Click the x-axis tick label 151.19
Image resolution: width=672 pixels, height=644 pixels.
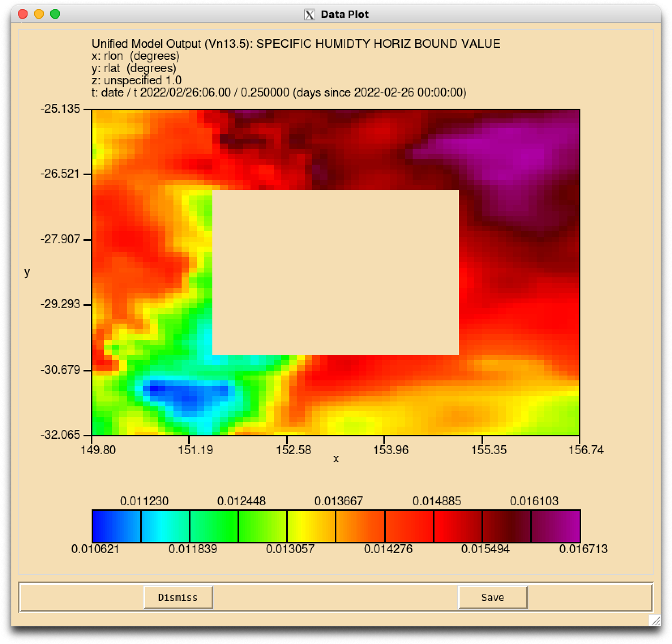(195, 450)
